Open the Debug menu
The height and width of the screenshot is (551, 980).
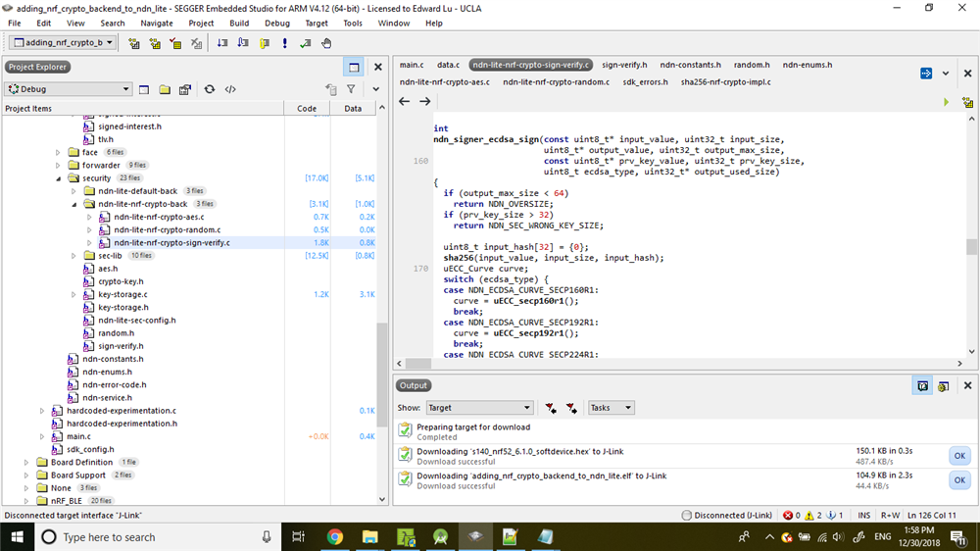coord(277,24)
